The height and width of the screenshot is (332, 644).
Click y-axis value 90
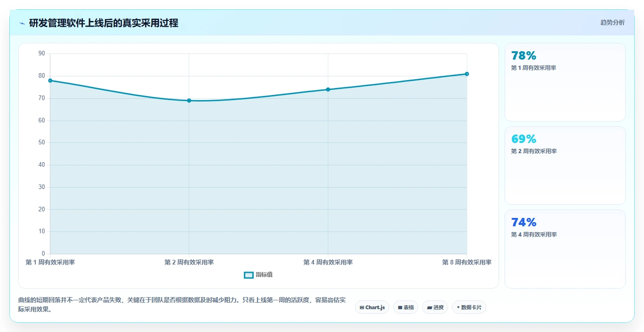(x=42, y=54)
